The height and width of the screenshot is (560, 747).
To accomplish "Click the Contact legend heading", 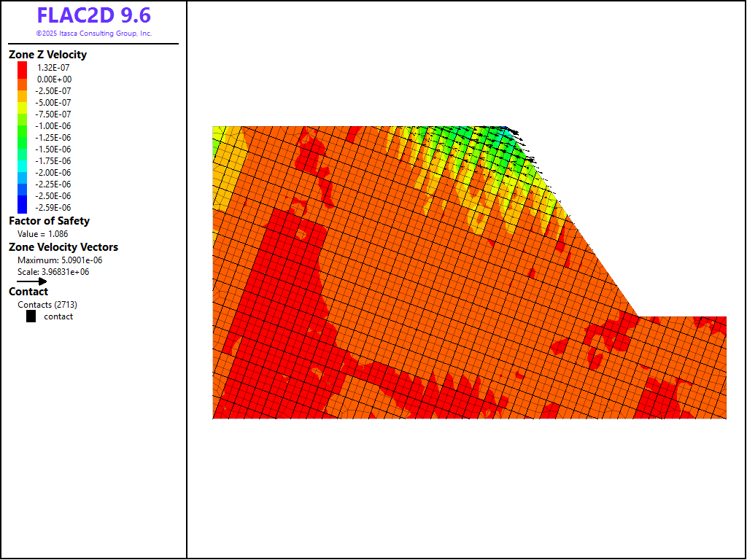I will click(28, 292).
